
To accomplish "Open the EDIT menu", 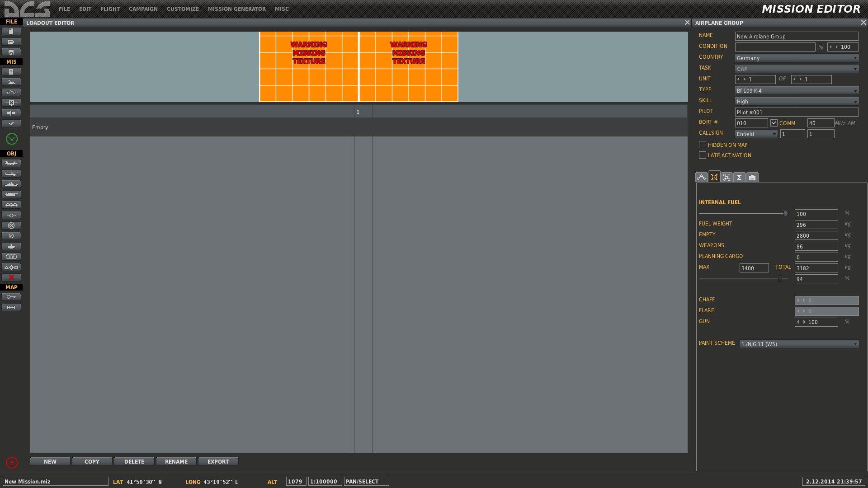I will point(85,9).
